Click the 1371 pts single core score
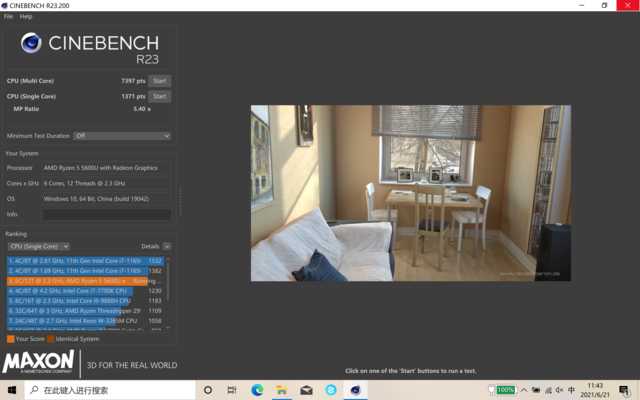The width and height of the screenshot is (640, 400). click(133, 96)
